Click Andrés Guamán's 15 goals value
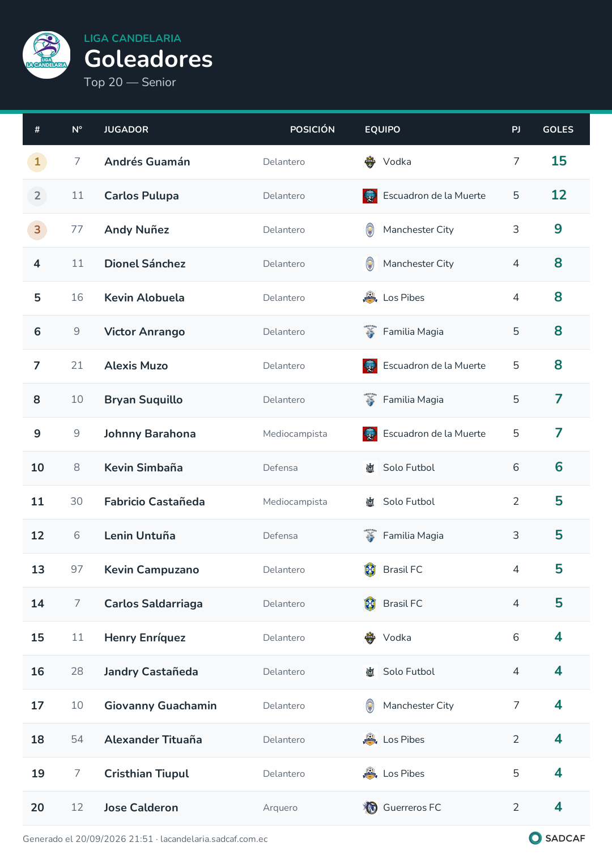The image size is (612, 868). (559, 161)
